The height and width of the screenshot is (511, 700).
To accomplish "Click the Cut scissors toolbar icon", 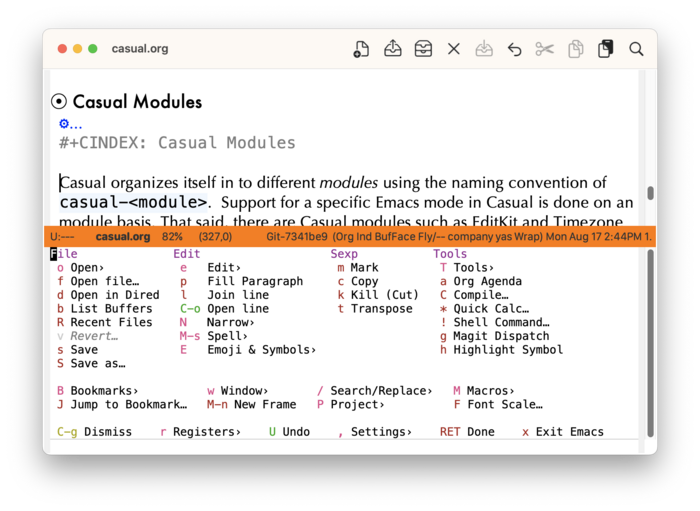I will [x=545, y=49].
